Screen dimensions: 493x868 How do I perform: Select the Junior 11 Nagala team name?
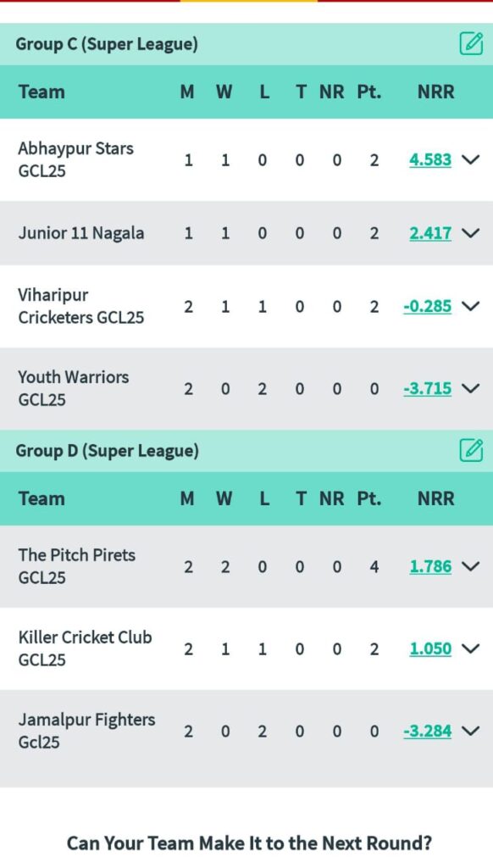pos(81,233)
